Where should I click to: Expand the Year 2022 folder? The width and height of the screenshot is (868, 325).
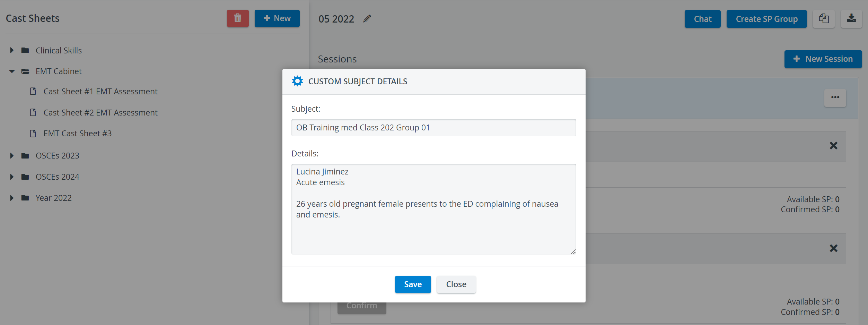tap(12, 198)
